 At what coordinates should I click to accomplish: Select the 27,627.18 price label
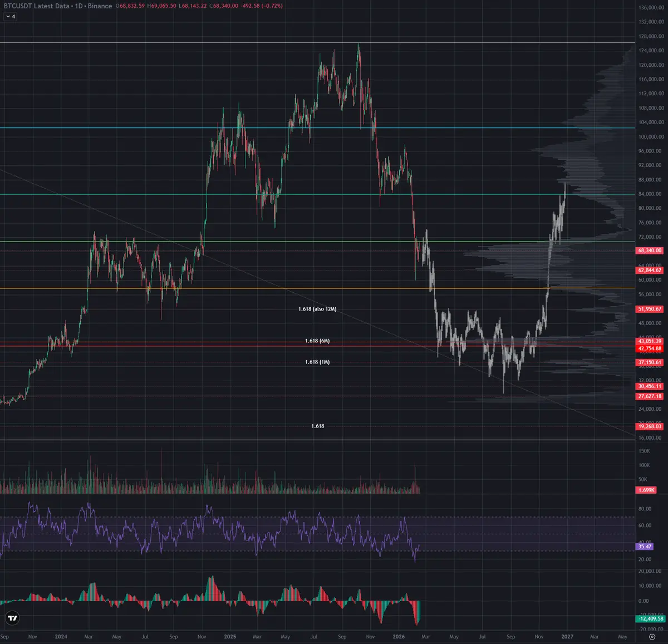point(650,396)
